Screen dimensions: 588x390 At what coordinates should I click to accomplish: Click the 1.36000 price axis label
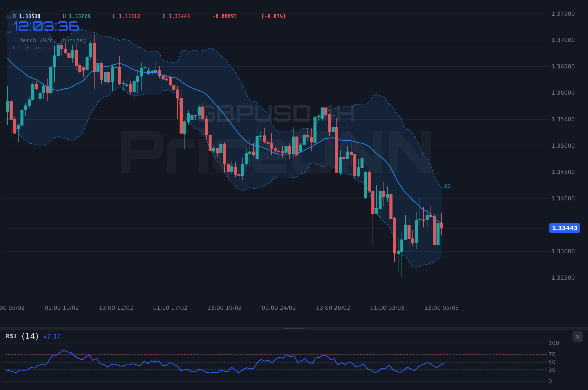563,93
